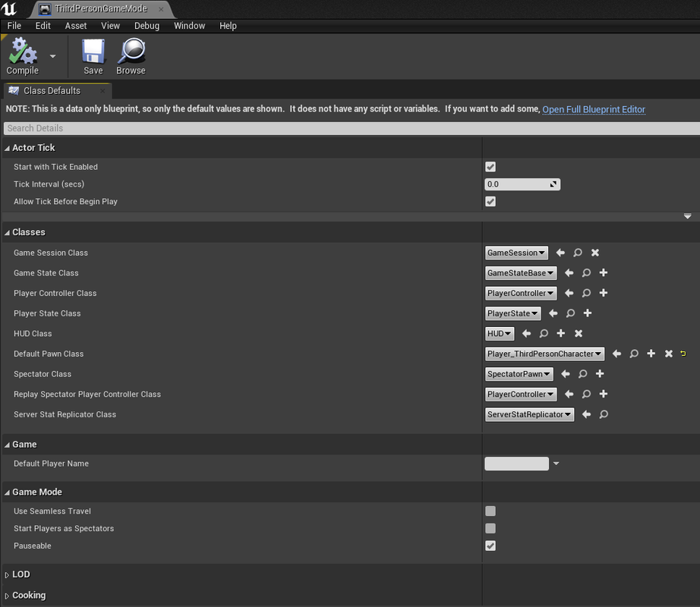Collapse the Game Mode section
This screenshot has height=607, width=700.
coord(7,493)
